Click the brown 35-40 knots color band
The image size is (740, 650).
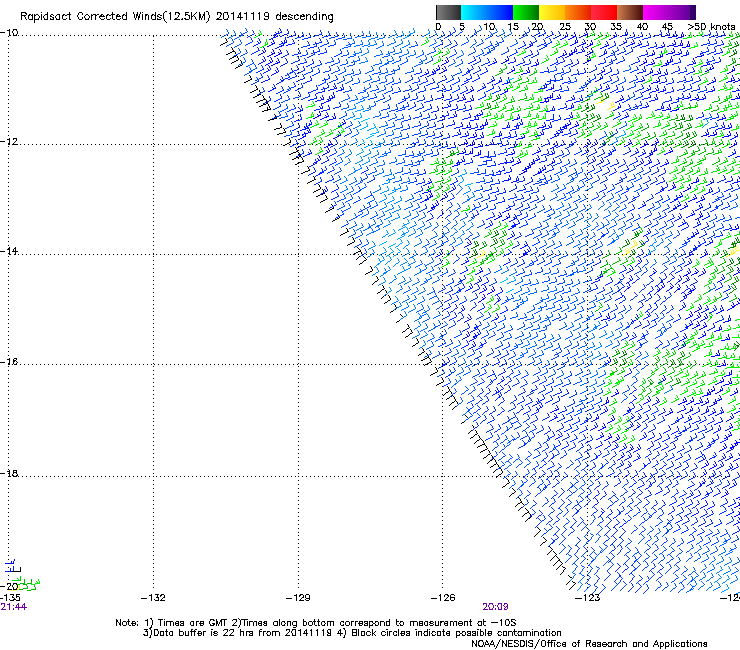pyautogui.click(x=630, y=12)
